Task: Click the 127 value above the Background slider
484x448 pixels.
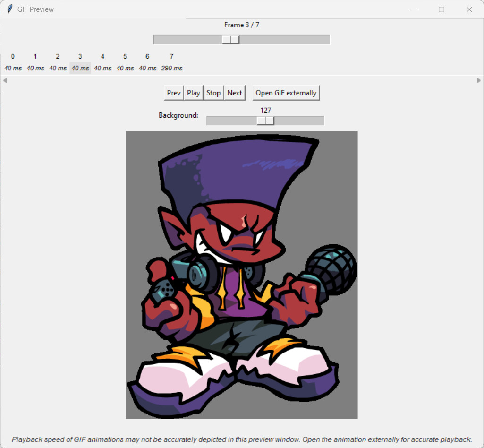Action: tap(265, 110)
